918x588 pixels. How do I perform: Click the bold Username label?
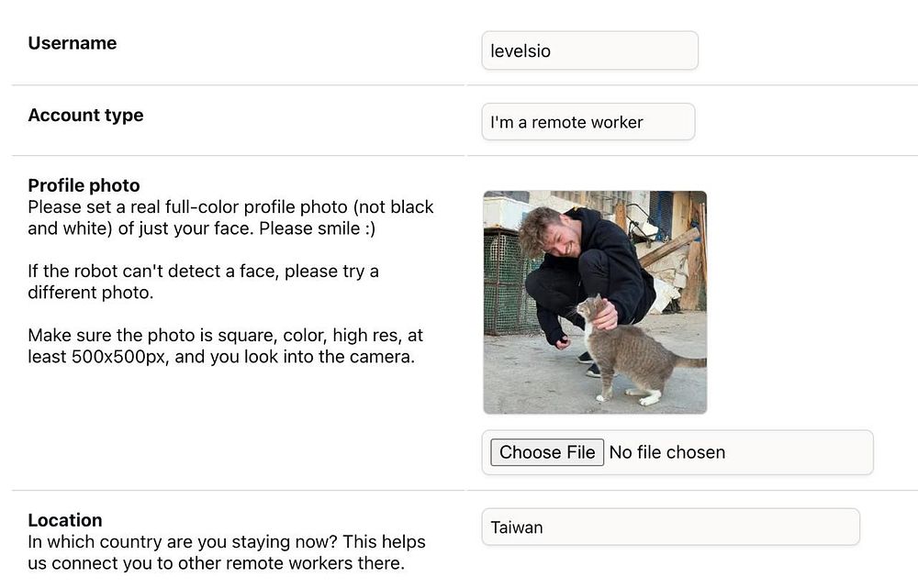(x=73, y=43)
